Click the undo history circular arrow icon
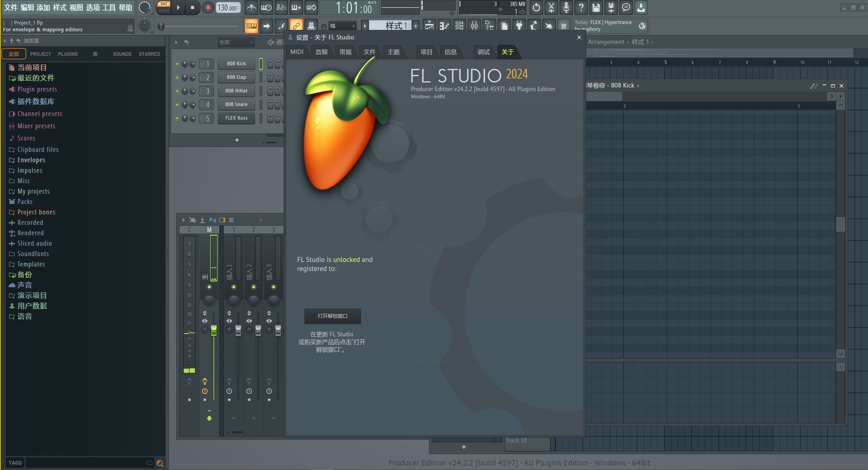 (536, 7)
